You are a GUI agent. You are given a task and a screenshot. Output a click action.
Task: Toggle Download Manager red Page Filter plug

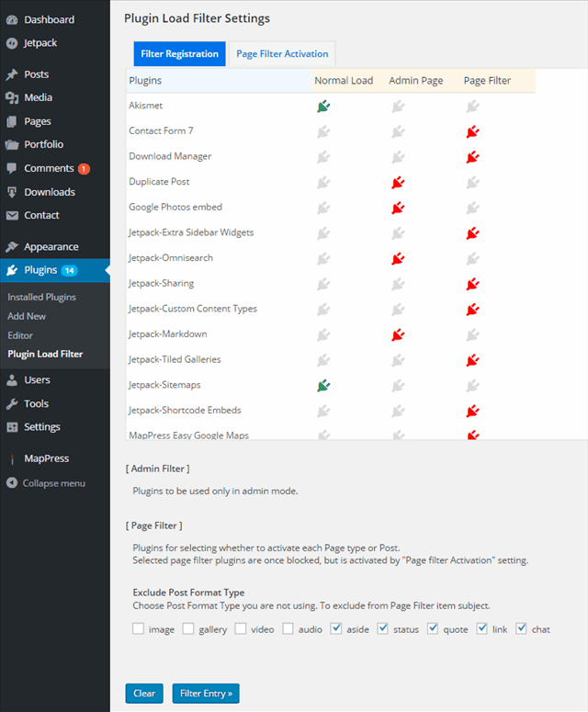[x=472, y=158]
